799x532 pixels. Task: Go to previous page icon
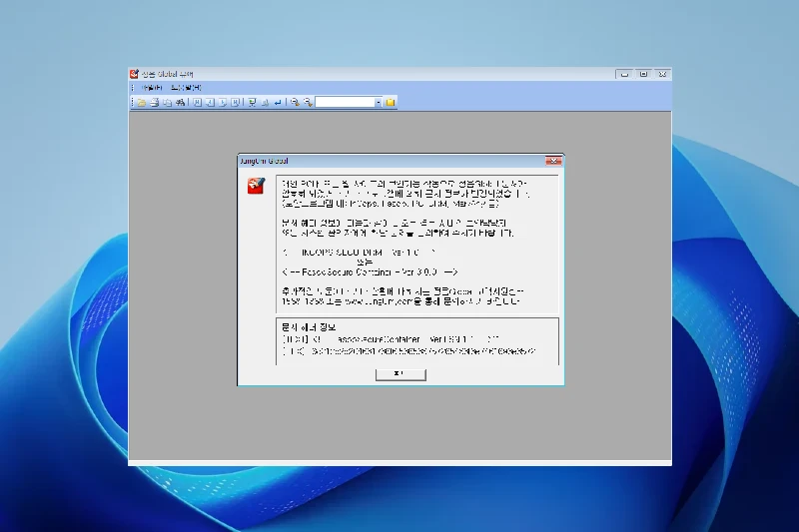(210, 103)
